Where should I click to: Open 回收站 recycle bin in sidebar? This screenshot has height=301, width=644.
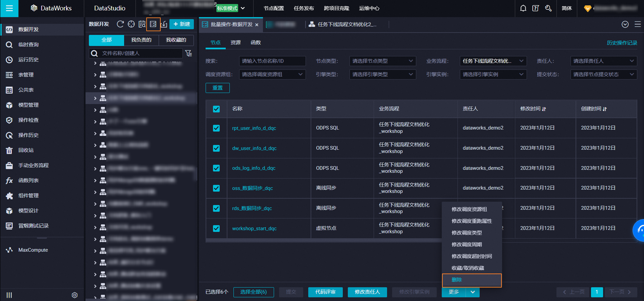point(42,150)
